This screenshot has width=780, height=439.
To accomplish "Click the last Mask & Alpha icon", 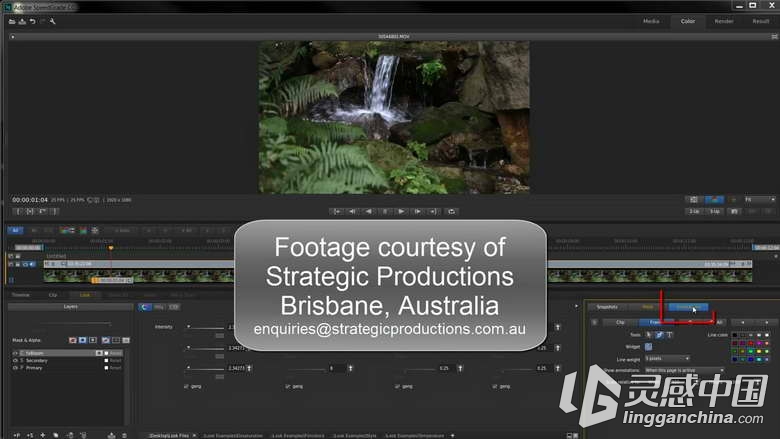I will 126,340.
